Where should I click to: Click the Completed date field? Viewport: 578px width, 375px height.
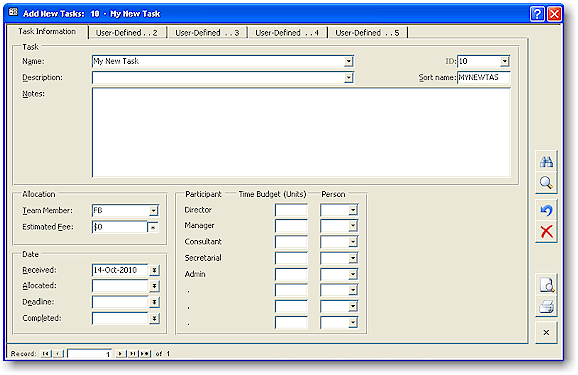coord(120,319)
